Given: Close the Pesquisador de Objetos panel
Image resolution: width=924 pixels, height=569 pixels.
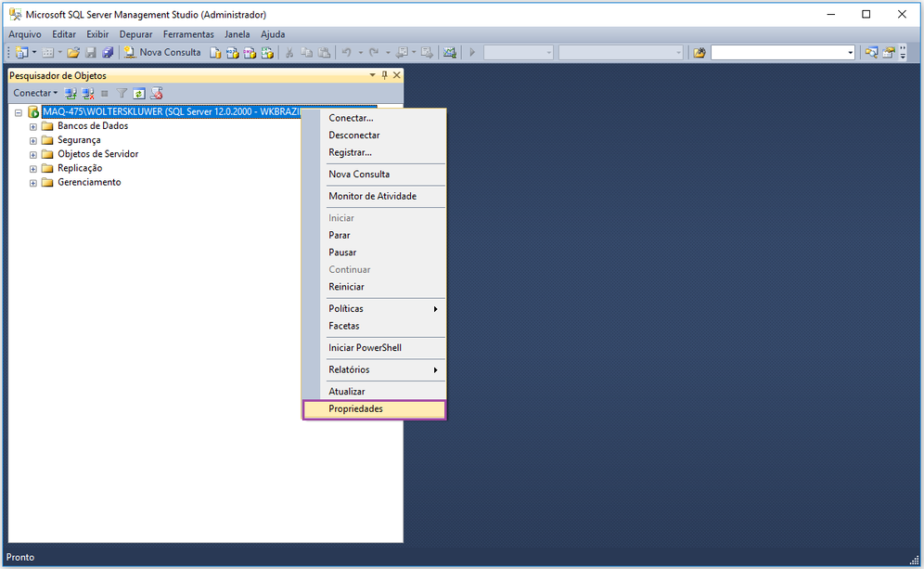Looking at the screenshot, I should coord(396,75).
